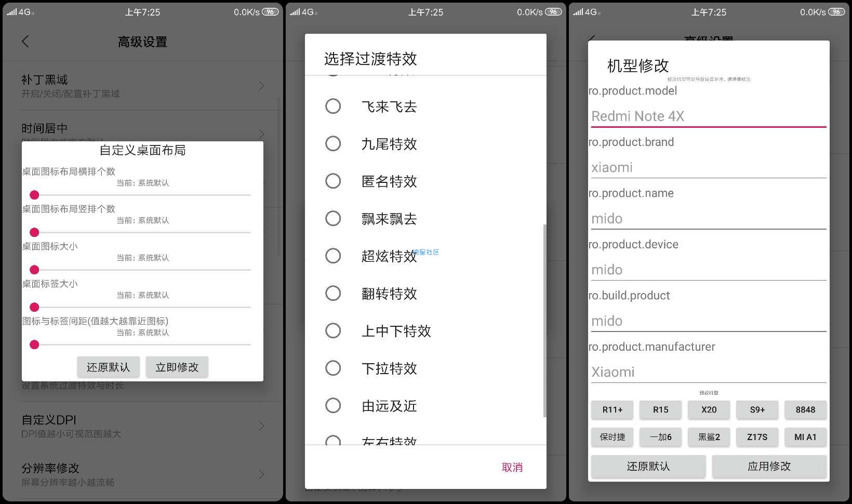Choose S9+ preset model
Viewport: 852px width, 504px height.
pyautogui.click(x=757, y=409)
